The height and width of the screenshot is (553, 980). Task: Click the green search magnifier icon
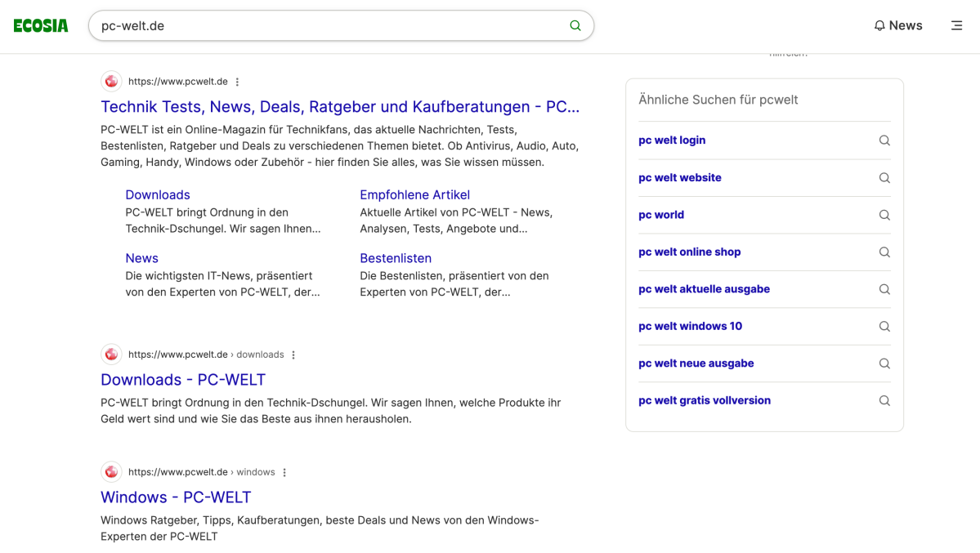pyautogui.click(x=575, y=25)
